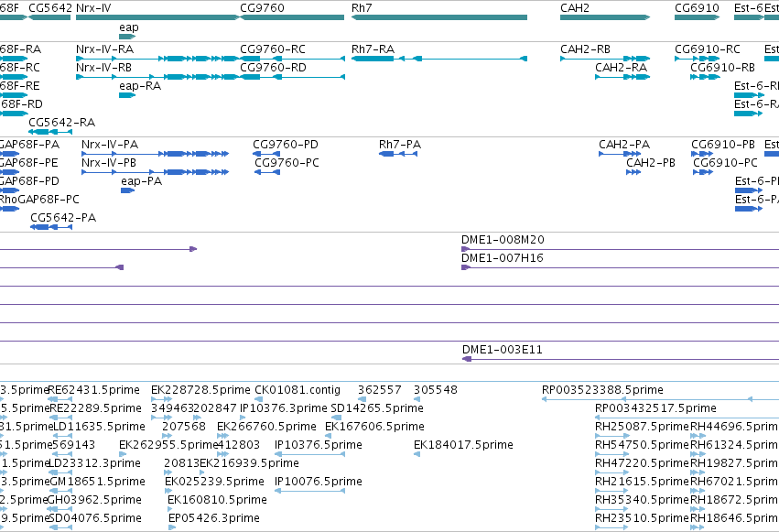Click BAC clone DME1-007H16
The width and height of the screenshot is (779, 532).
click(x=620, y=267)
